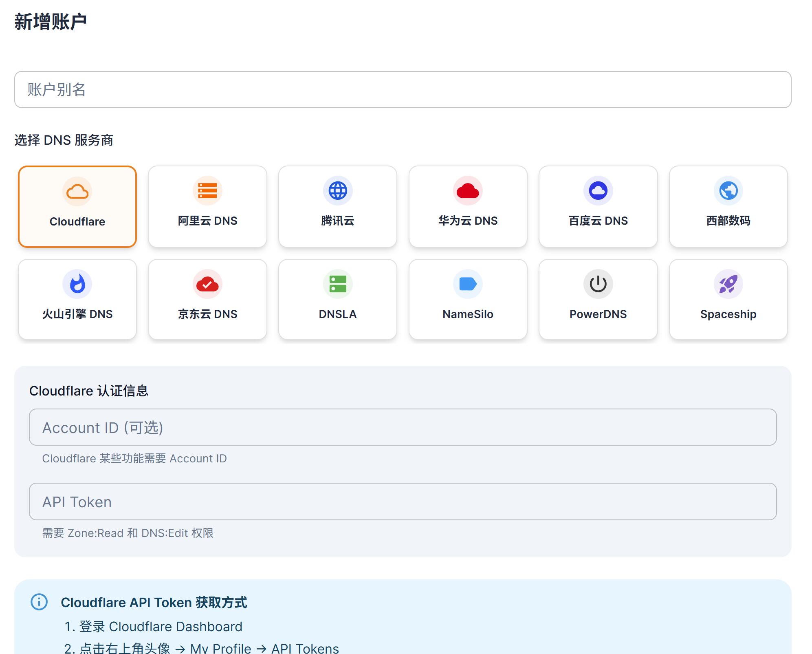Viewport: 812px width, 654px height.
Task: Select the DNSLA server stack icon
Action: coord(338,284)
